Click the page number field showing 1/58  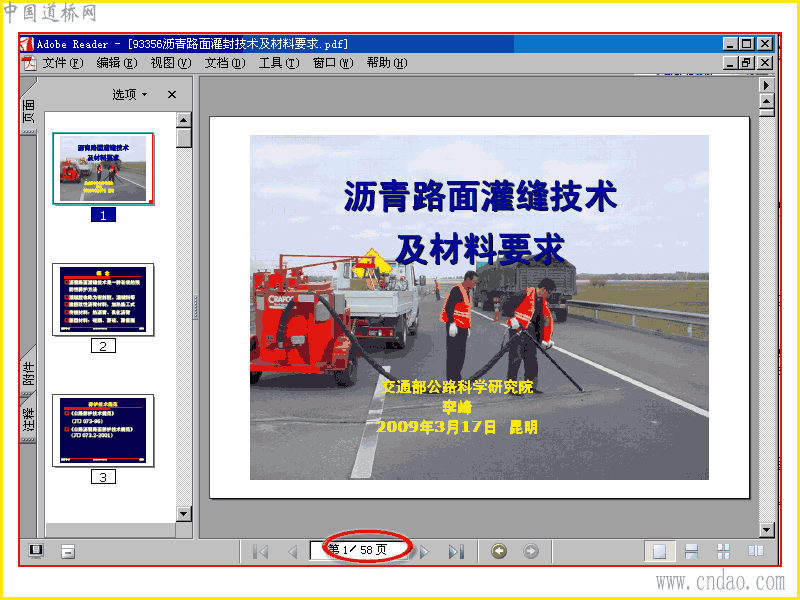point(359,550)
